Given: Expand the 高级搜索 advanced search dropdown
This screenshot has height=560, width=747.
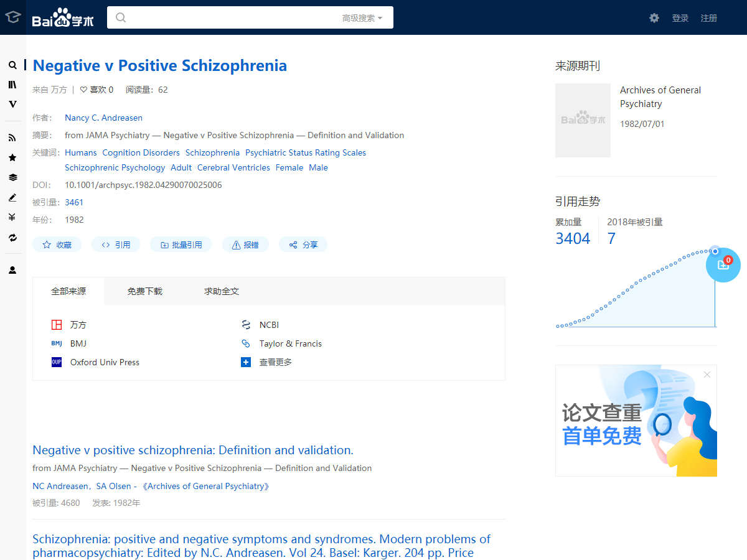Looking at the screenshot, I should click(x=362, y=18).
